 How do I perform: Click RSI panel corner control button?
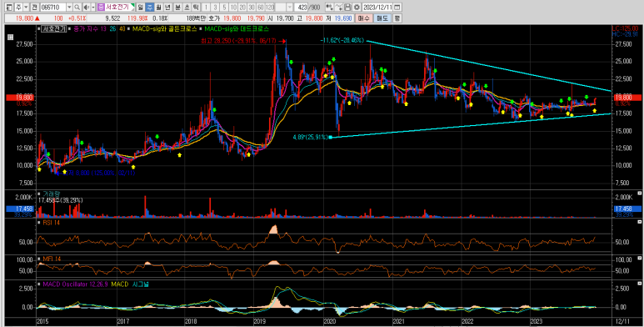point(639,222)
